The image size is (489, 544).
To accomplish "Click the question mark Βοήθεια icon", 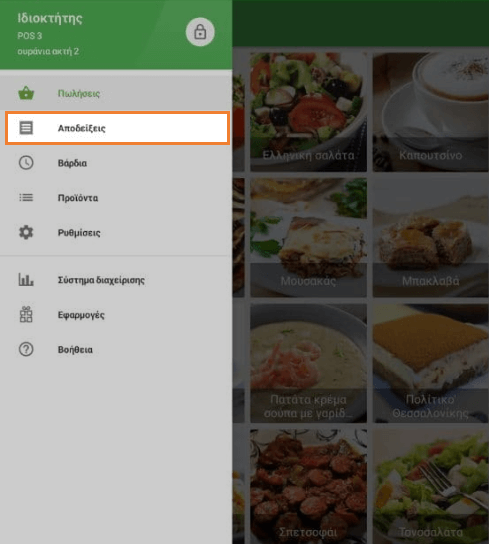I will pyautogui.click(x=26, y=349).
